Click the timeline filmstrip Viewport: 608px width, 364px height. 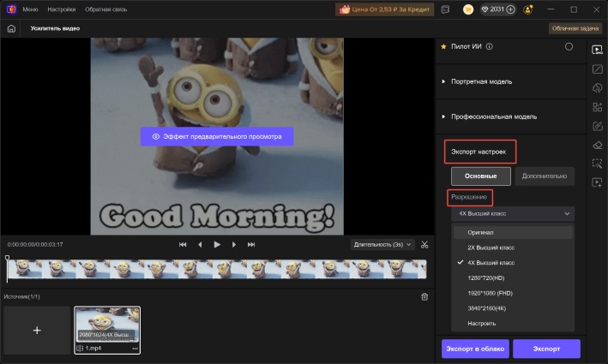coord(217,269)
